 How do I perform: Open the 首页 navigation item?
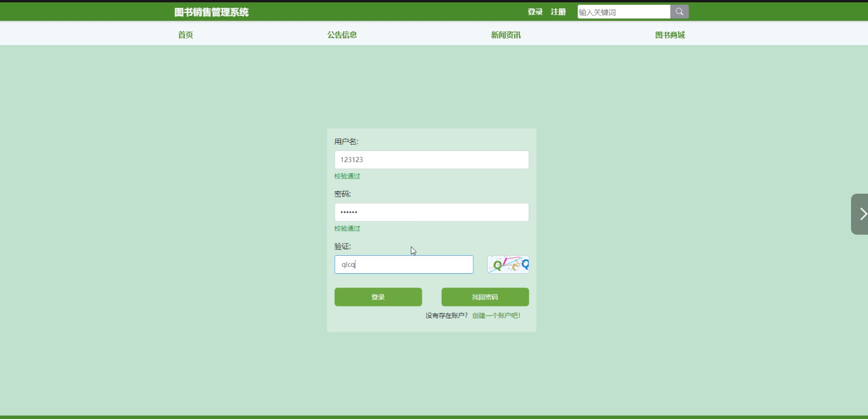(x=185, y=35)
